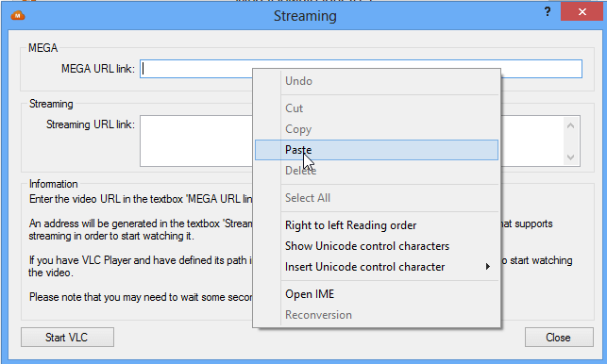Viewport: 607px width, 364px height.
Task: Click the greyed-out Cut menu entry
Action: coord(377,108)
